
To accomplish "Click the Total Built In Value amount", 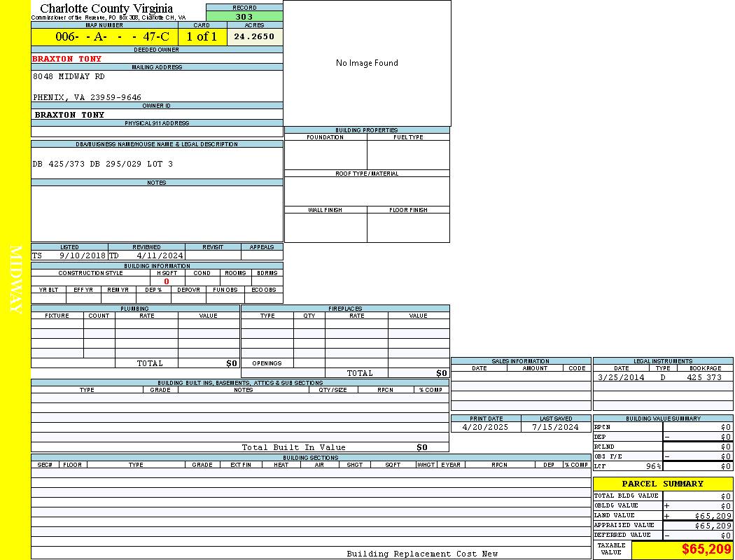I will pos(421,447).
